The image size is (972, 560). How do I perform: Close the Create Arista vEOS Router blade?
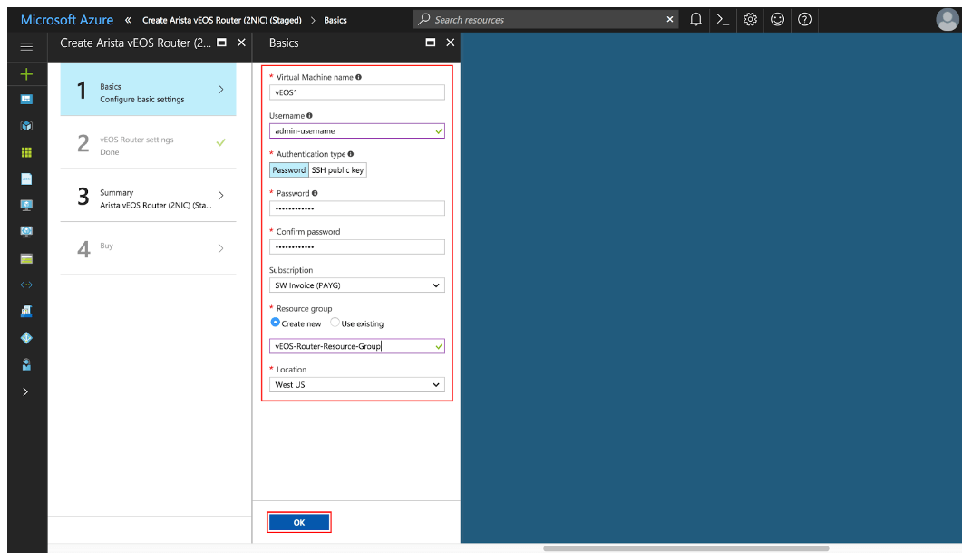point(242,43)
